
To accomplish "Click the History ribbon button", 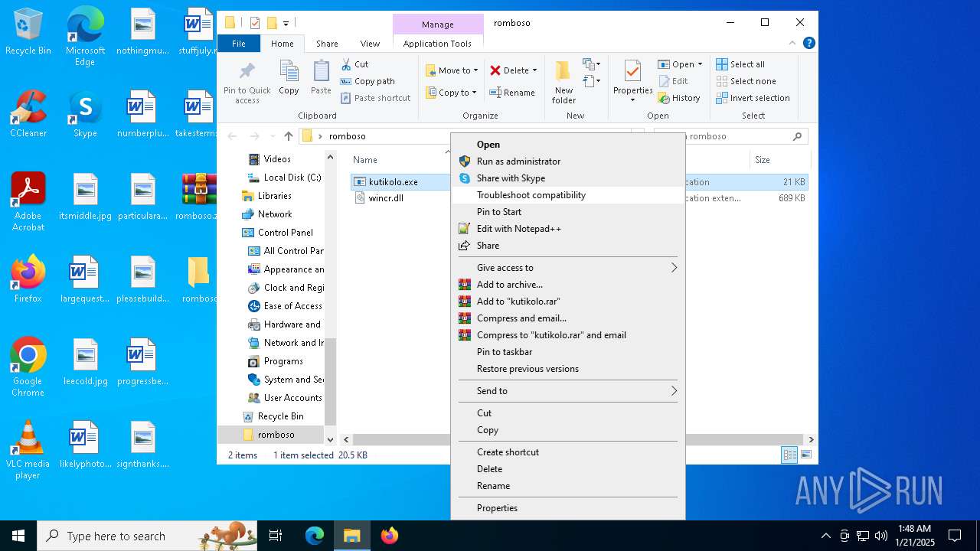I will [679, 98].
